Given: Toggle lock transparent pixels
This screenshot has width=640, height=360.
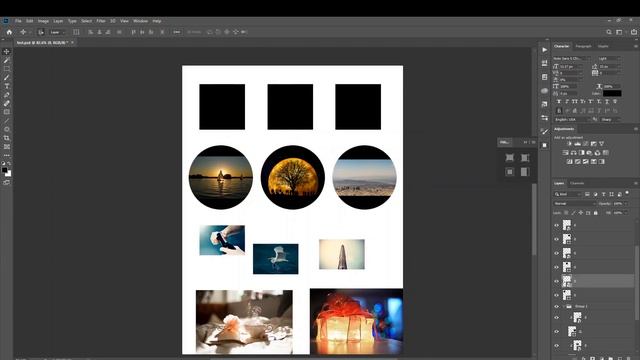Looking at the screenshot, I should [566, 213].
